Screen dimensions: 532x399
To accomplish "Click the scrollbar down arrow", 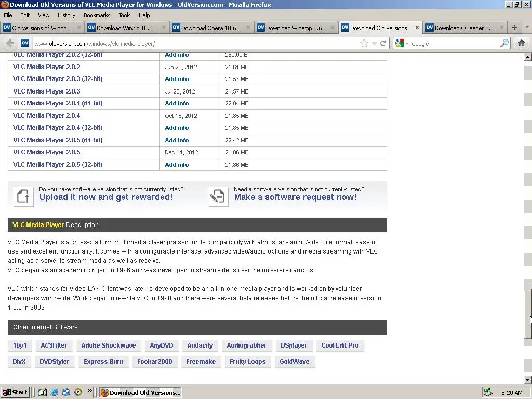I will point(528,380).
